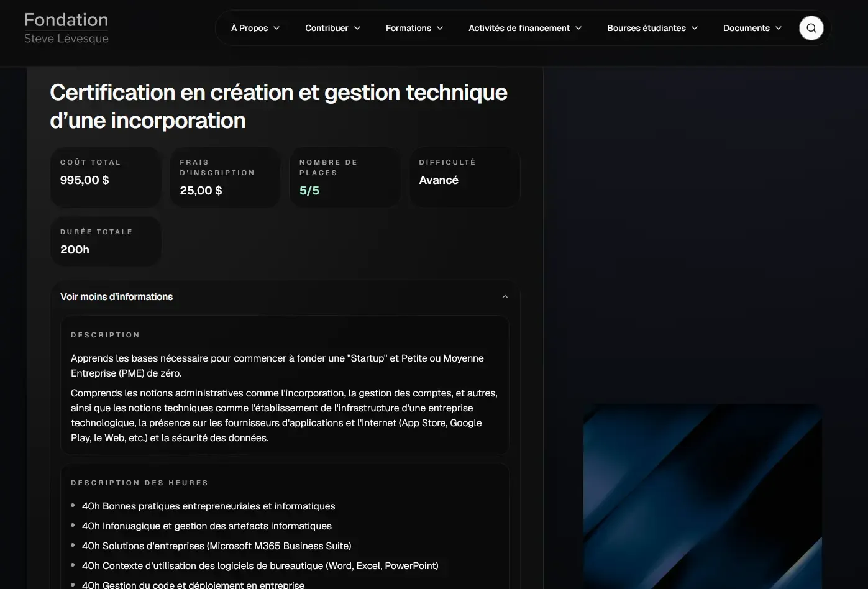Screen dimensions: 868x589
Task: Click the Frais d'inscription value 25,00 $
Action: coord(201,191)
